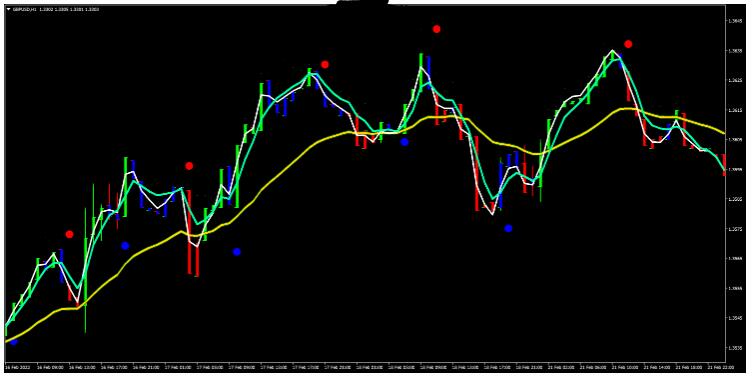Click the '16 Feb 09:00' time label
752x378 pixels.
pos(49,367)
